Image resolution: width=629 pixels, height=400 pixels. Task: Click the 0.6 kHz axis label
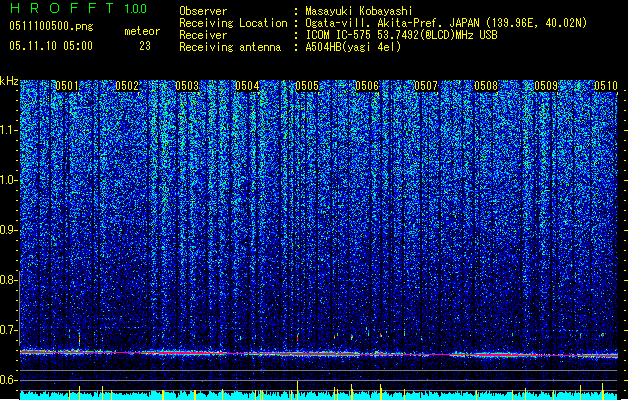[x=9, y=380]
